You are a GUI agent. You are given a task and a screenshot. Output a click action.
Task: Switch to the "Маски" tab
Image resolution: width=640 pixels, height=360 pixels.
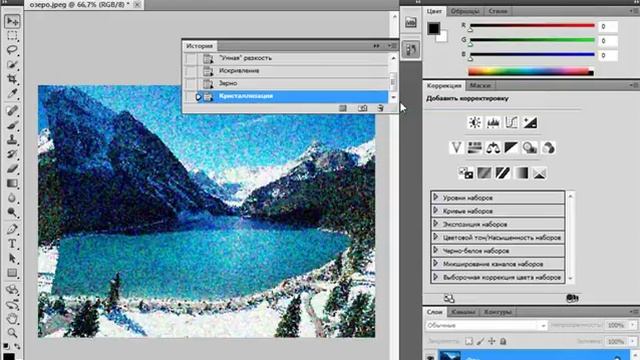(x=480, y=85)
